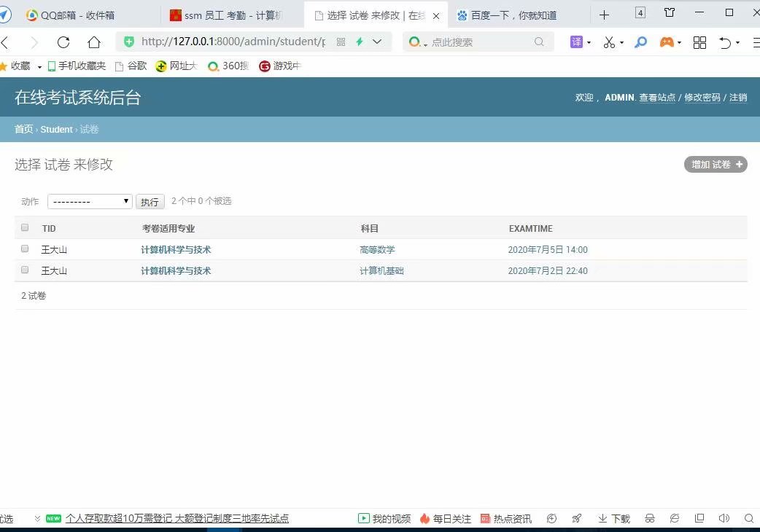Open the skin shirt icon
This screenshot has height=532, width=760.
pyautogui.click(x=670, y=12)
